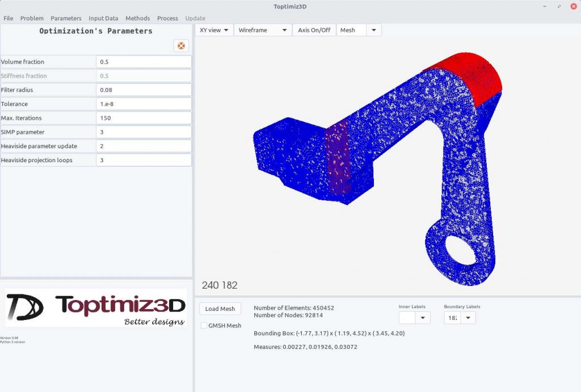The height and width of the screenshot is (392, 581).
Task: Click the Measures text line
Action: pos(305,347)
